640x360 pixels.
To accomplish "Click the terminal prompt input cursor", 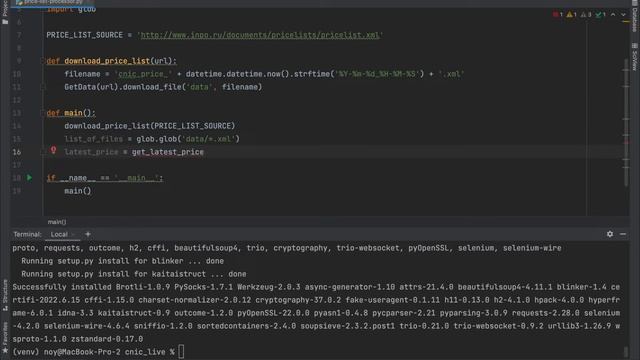I will (x=181, y=351).
